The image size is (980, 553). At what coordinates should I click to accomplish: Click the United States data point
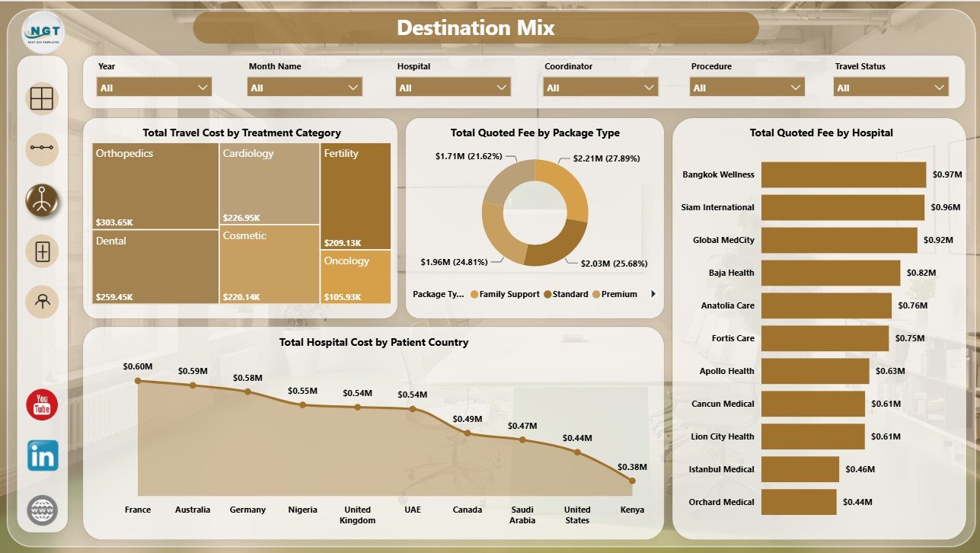(577, 452)
